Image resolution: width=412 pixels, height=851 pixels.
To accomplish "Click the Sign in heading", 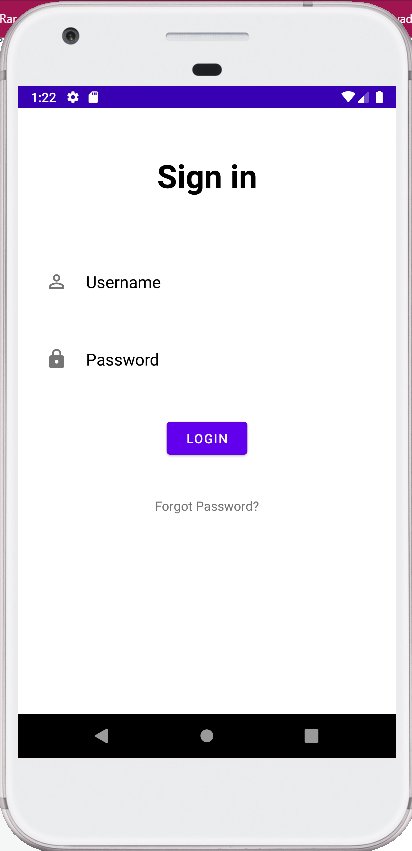I will tap(207, 177).
